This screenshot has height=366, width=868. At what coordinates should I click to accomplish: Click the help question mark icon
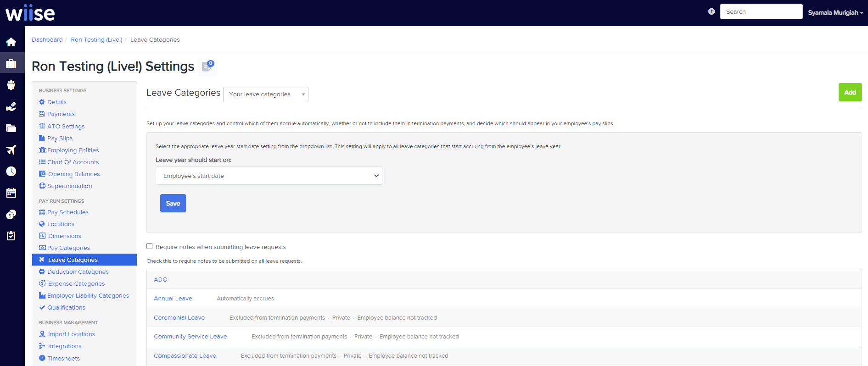[711, 11]
